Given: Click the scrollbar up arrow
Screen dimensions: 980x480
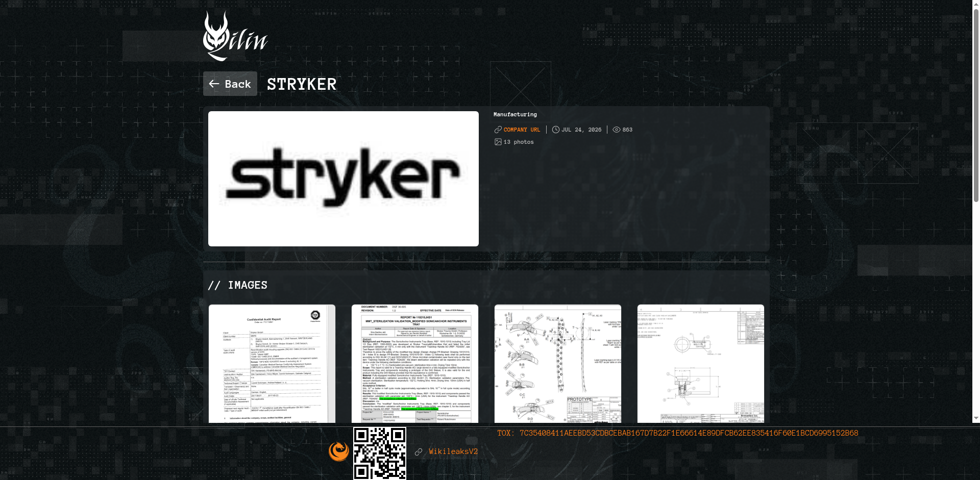Looking at the screenshot, I should [976, 4].
